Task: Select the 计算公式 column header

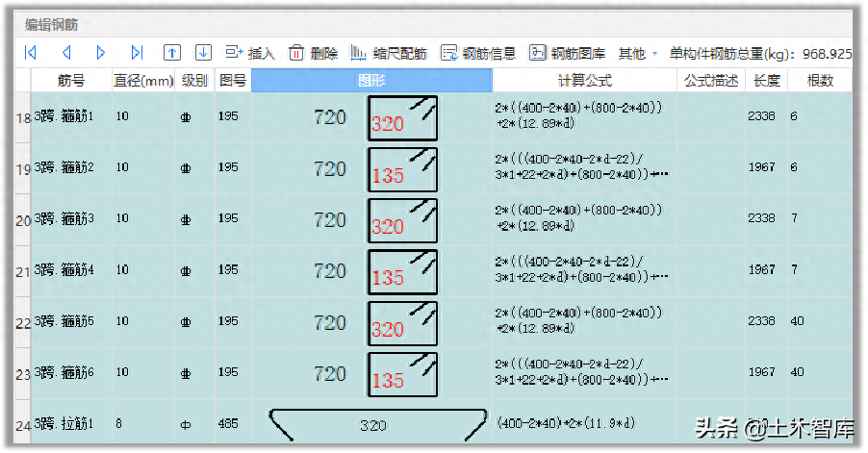Action: point(584,81)
